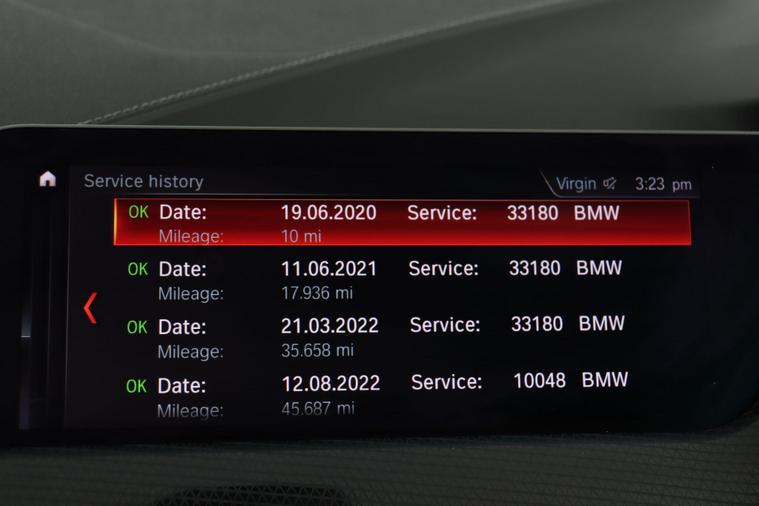Tap the Virgin radio station label
The height and width of the screenshot is (506, 759).
(x=576, y=184)
